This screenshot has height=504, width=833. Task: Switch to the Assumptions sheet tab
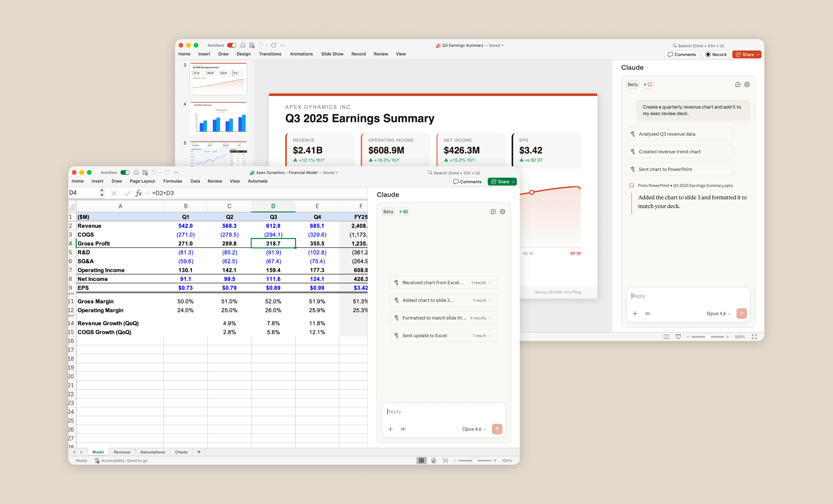(153, 452)
